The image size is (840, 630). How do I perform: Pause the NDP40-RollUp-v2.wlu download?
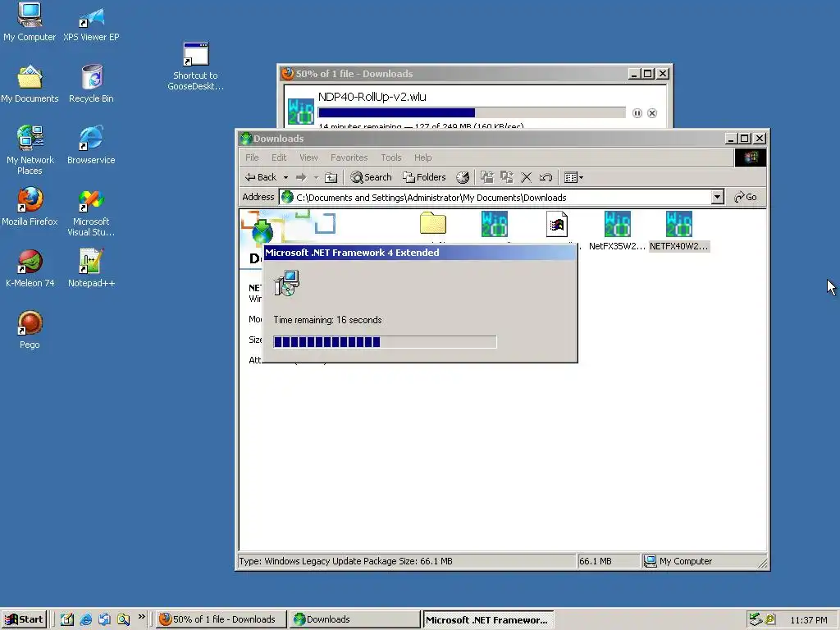637,113
